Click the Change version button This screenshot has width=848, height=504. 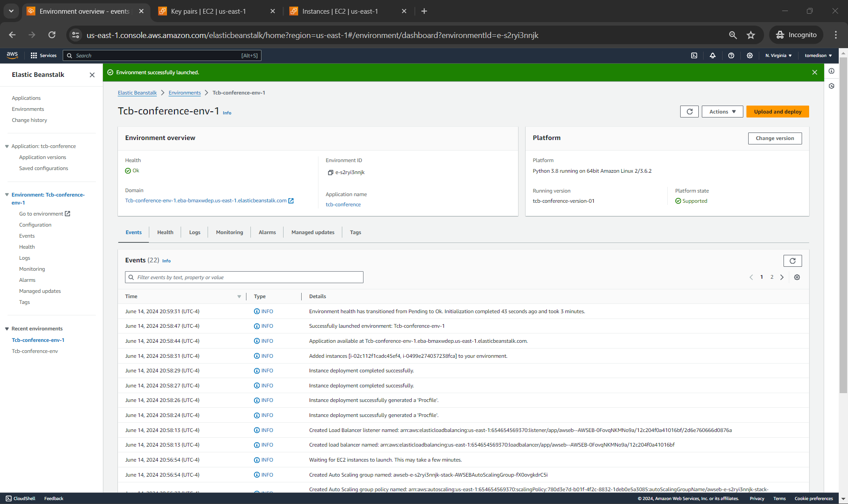click(x=775, y=138)
